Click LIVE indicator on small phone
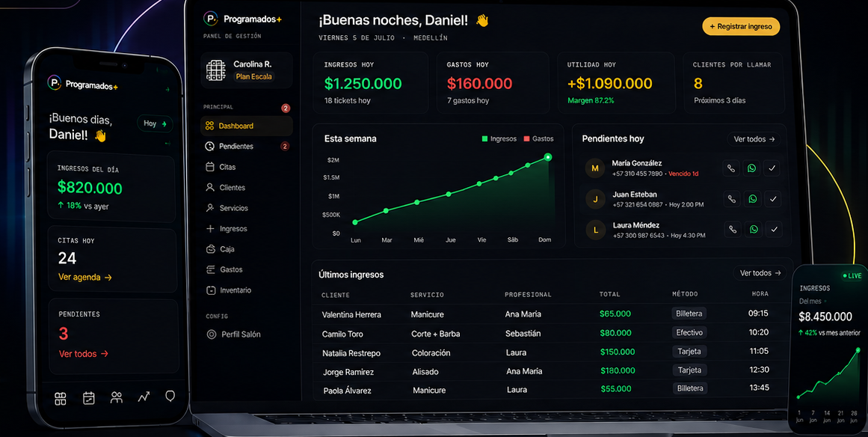 852,276
